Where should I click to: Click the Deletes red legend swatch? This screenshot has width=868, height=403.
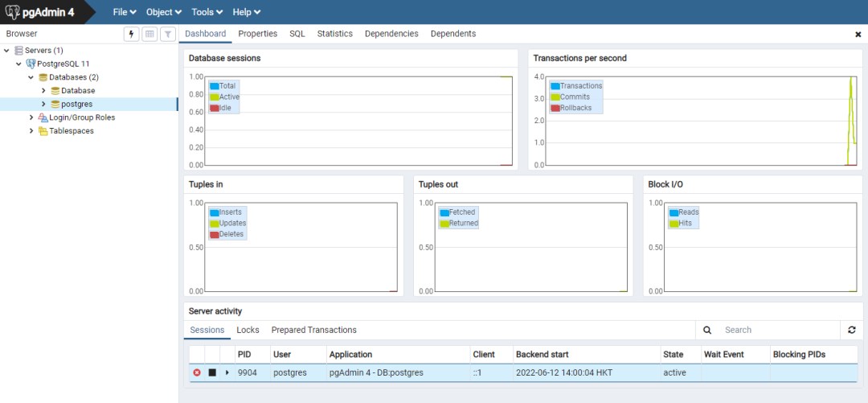(215, 235)
